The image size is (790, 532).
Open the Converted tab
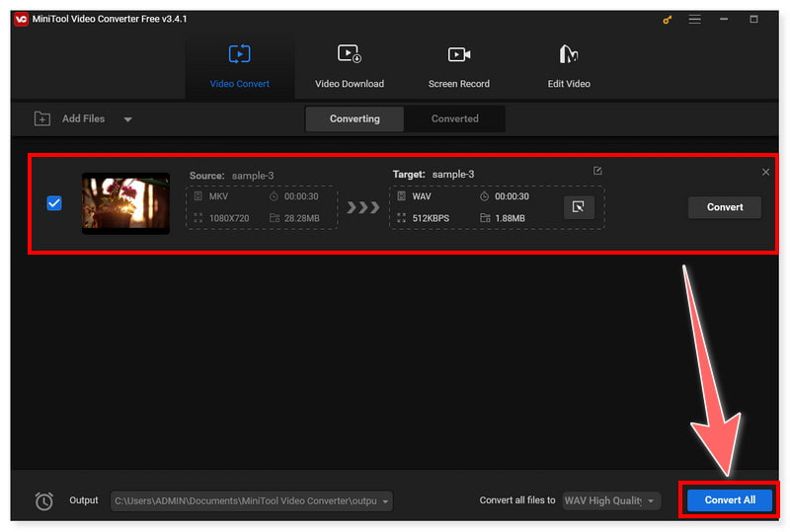click(454, 119)
